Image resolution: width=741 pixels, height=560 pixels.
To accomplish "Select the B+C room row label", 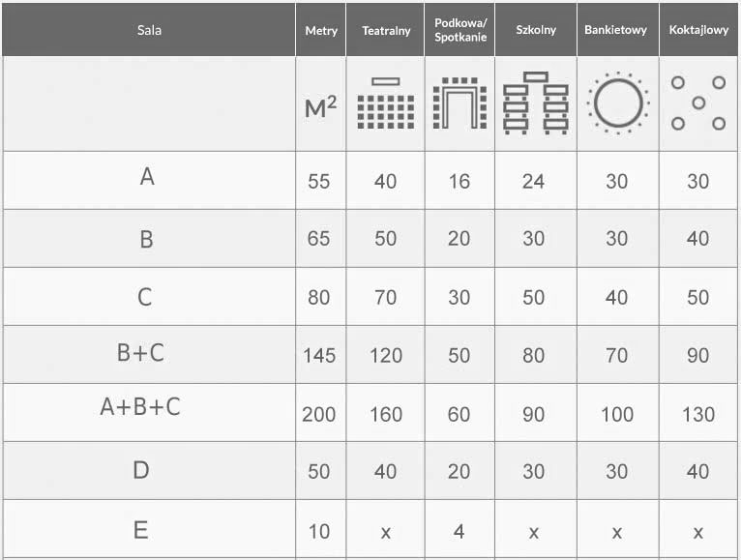I will (x=140, y=353).
